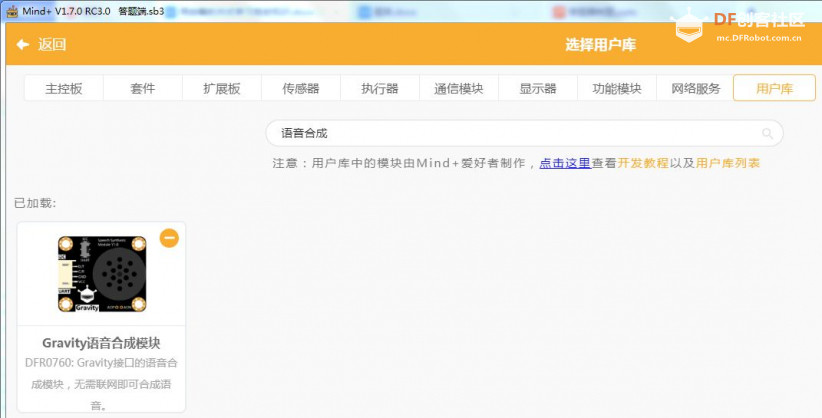Click the speech synthesis module image
Image resolution: width=822 pixels, height=418 pixels.
[x=102, y=274]
